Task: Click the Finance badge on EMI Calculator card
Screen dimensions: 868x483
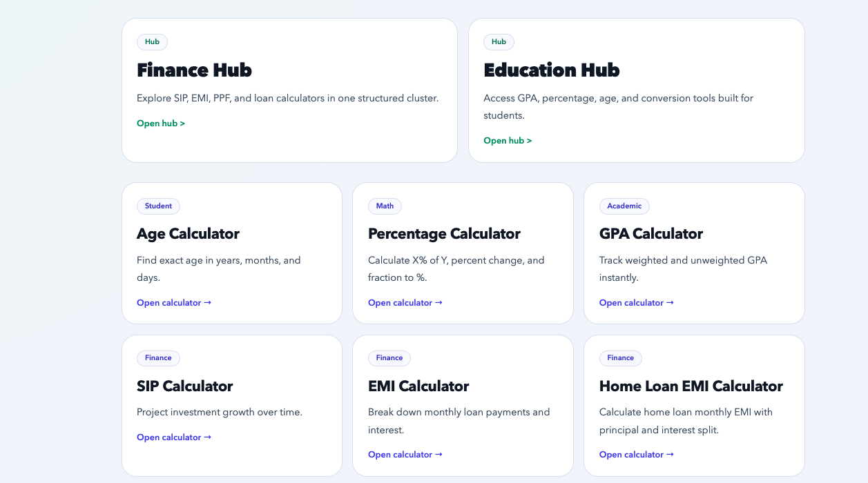Action: tap(389, 357)
